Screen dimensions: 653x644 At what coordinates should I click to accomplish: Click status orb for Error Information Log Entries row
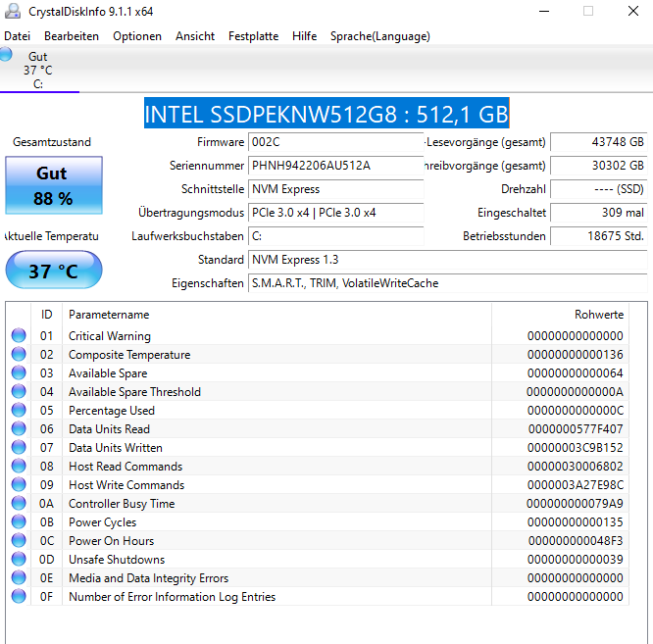pyautogui.click(x=19, y=596)
